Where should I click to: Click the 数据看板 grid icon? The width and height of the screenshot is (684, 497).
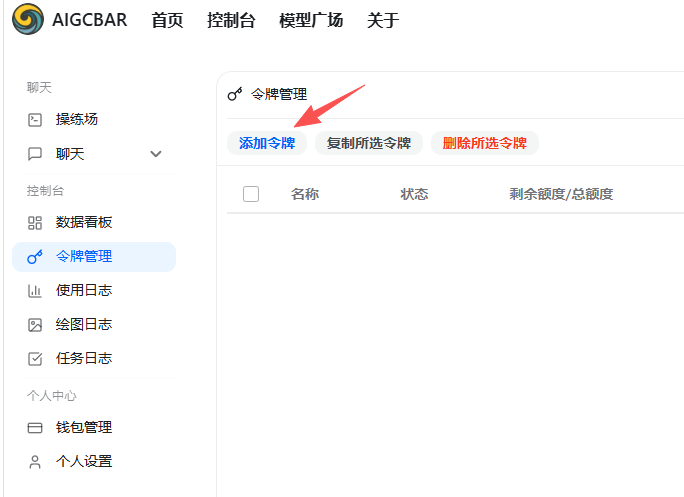point(35,223)
